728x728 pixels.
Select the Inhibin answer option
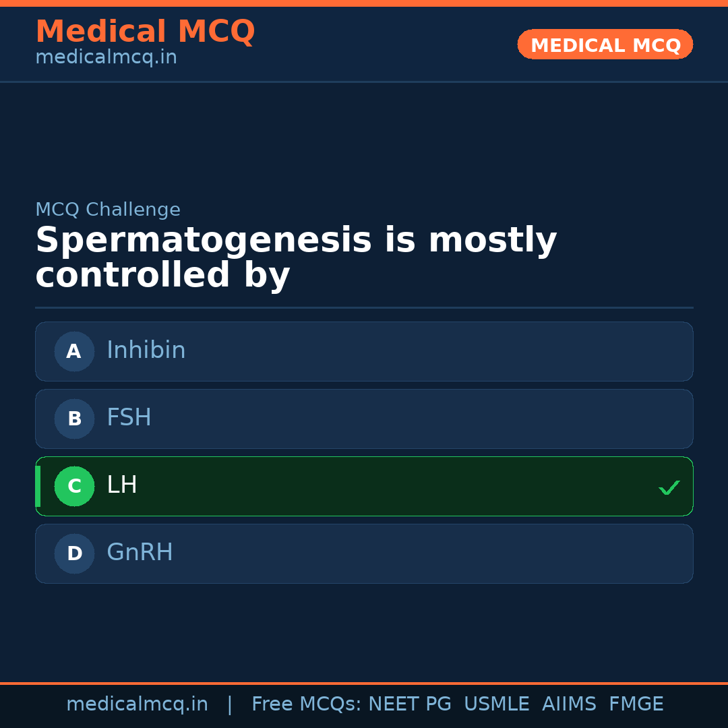(364, 351)
